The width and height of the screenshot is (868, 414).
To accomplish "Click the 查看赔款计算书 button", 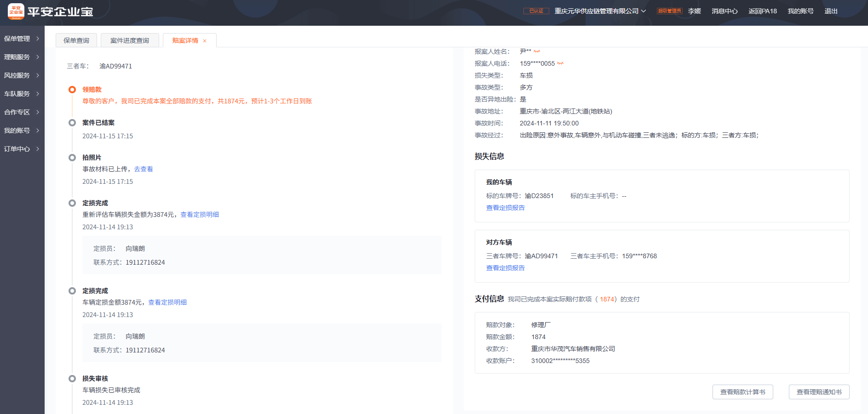I will coord(742,392).
